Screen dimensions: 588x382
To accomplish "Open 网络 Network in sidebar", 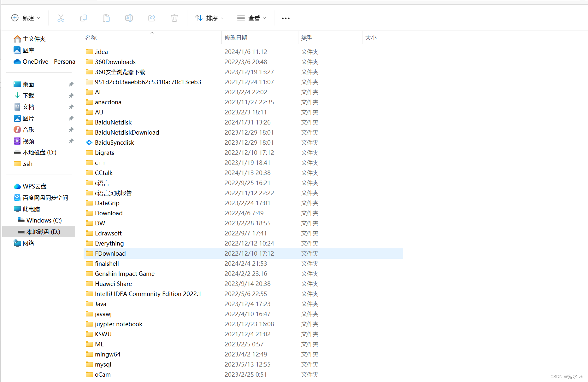I will click(24, 243).
